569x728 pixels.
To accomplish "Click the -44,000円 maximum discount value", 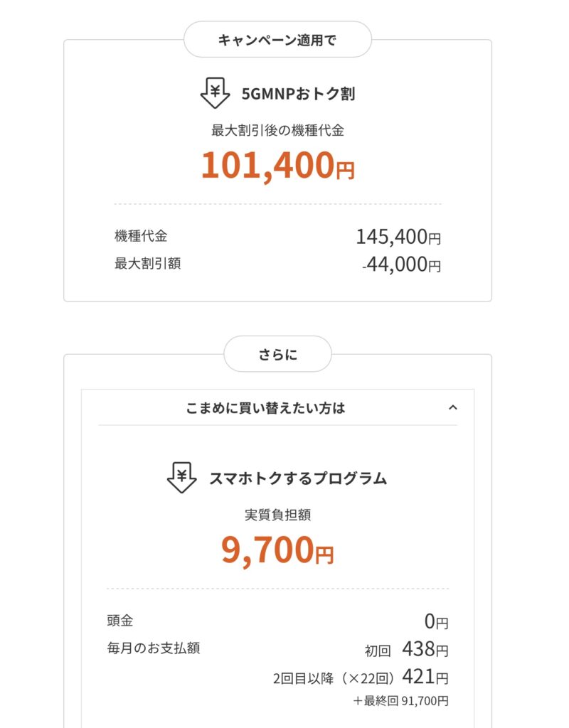I will pos(402,265).
